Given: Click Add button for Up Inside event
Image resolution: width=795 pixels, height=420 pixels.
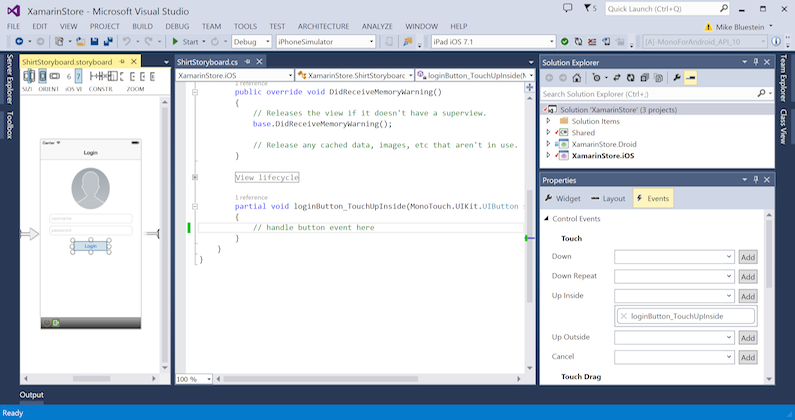Looking at the screenshot, I should 748,296.
